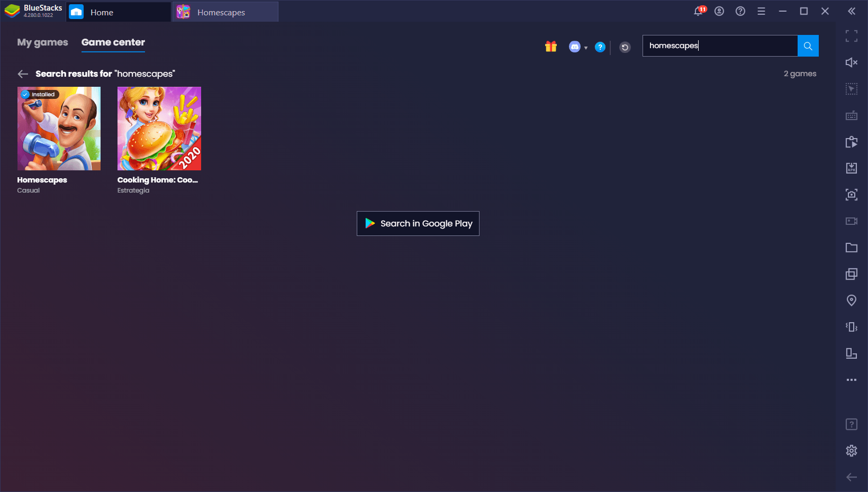Click the rotate screen icon
The height and width of the screenshot is (492, 868).
click(x=852, y=353)
